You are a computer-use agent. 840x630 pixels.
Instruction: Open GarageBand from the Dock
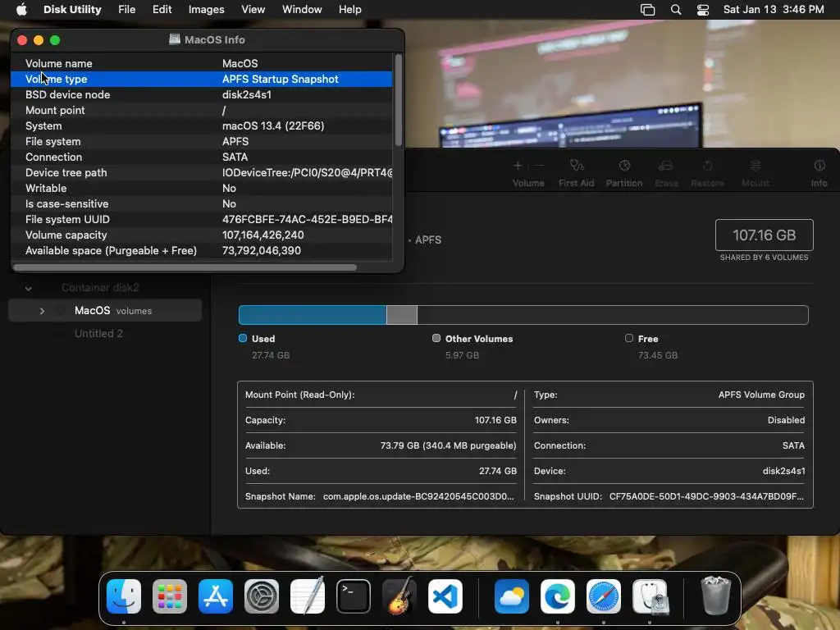[399, 596]
